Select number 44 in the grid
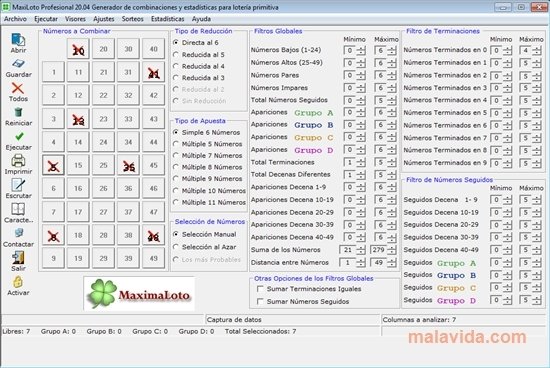550x368 pixels. [154, 142]
